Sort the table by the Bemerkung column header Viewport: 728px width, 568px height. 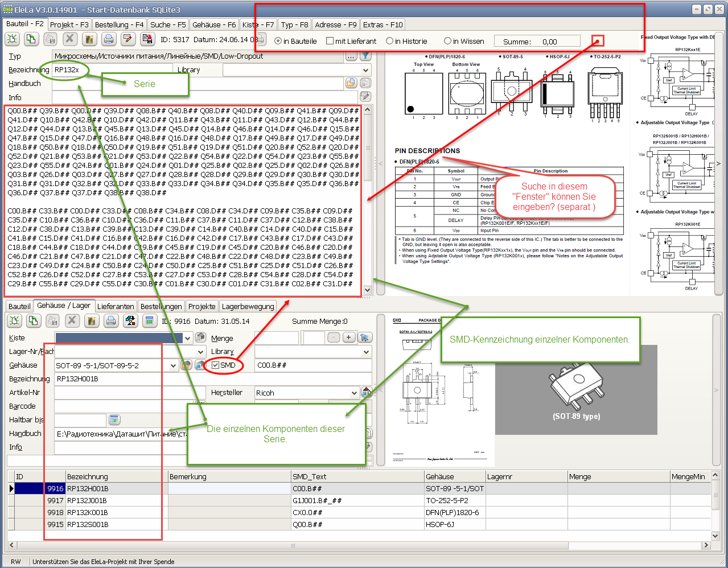tap(229, 476)
